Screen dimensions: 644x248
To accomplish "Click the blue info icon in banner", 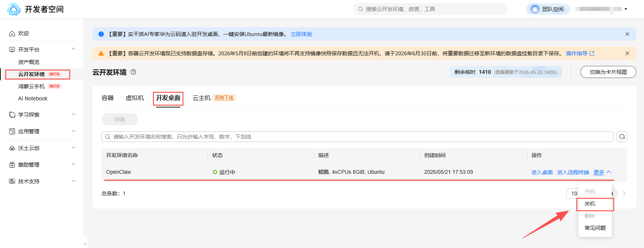I will (101, 34).
